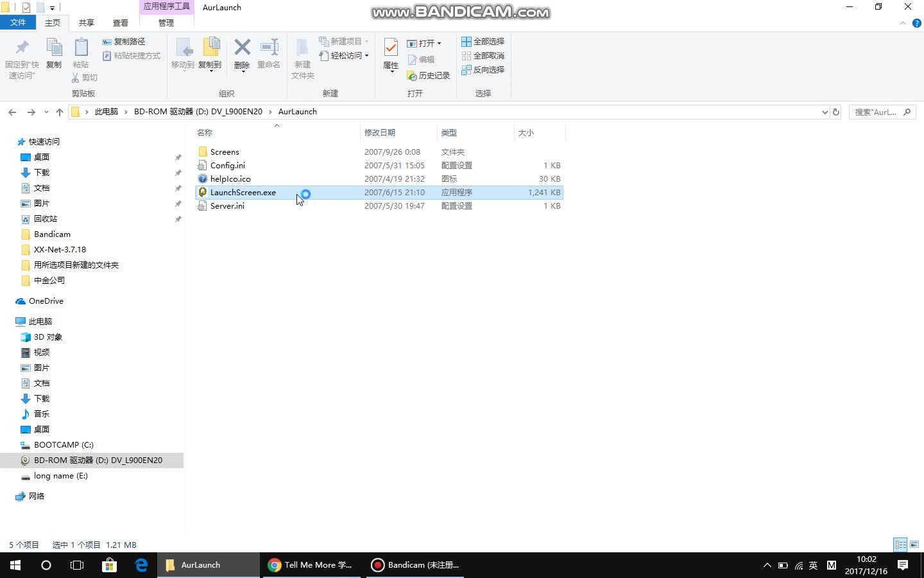Create a New folder (新建文件夹)
924x578 pixels.
(303, 58)
